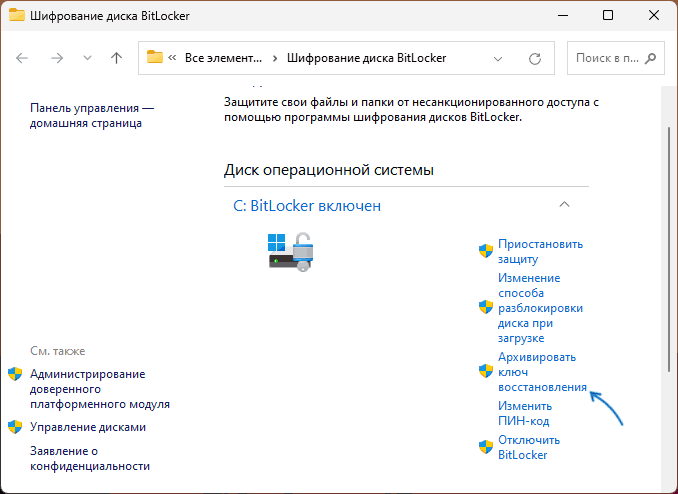Open "Управление дисками" link

click(x=88, y=427)
